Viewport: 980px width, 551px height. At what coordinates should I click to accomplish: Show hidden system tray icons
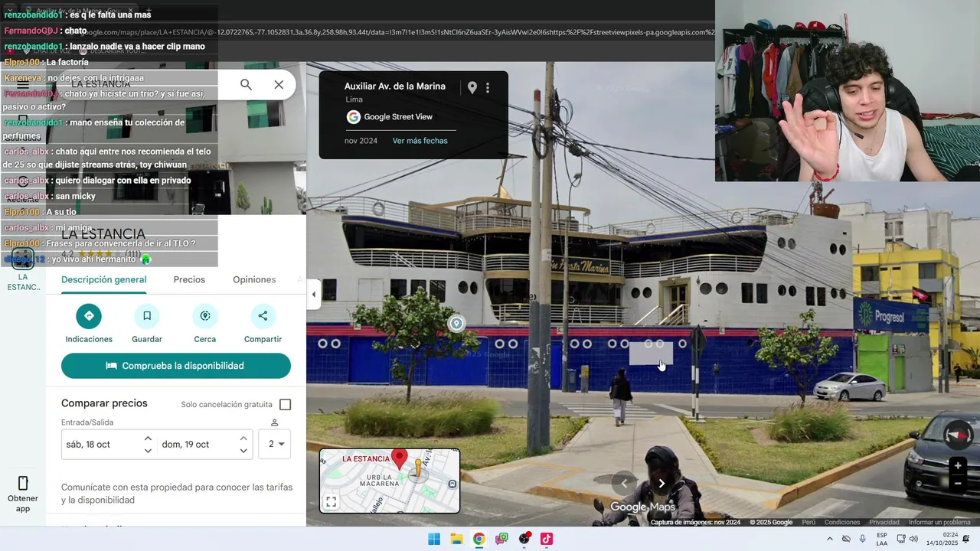coord(829,539)
